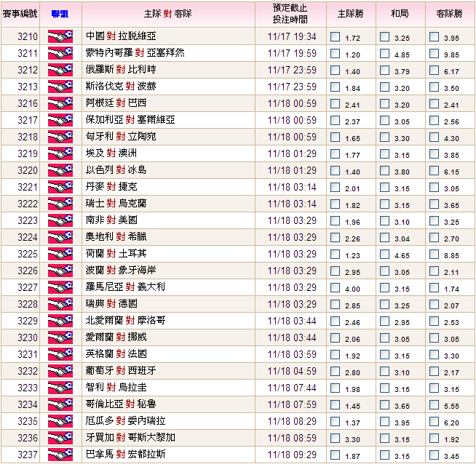Viewport: 476px width, 464px height.
Task: Click match text 北愛爾蘭 對 摩洛哥
Action: 125,320
